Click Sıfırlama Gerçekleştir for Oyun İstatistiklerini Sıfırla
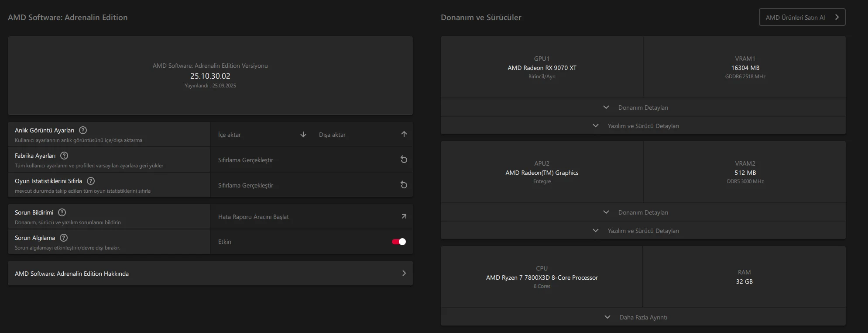The height and width of the screenshot is (333, 868). coord(312,185)
